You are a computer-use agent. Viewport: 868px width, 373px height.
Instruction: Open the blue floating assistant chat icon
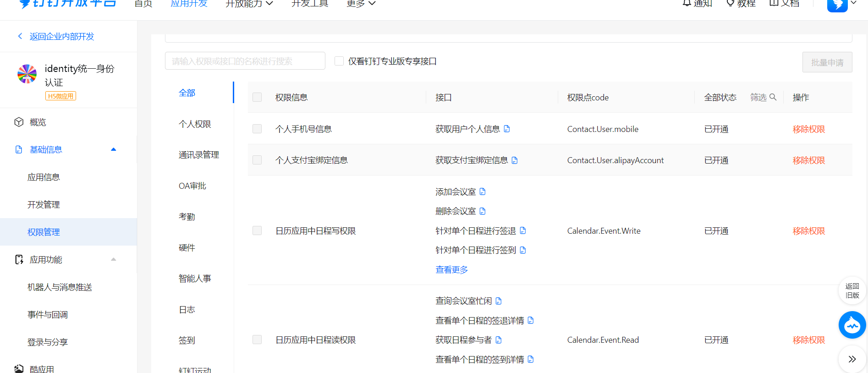(852, 325)
